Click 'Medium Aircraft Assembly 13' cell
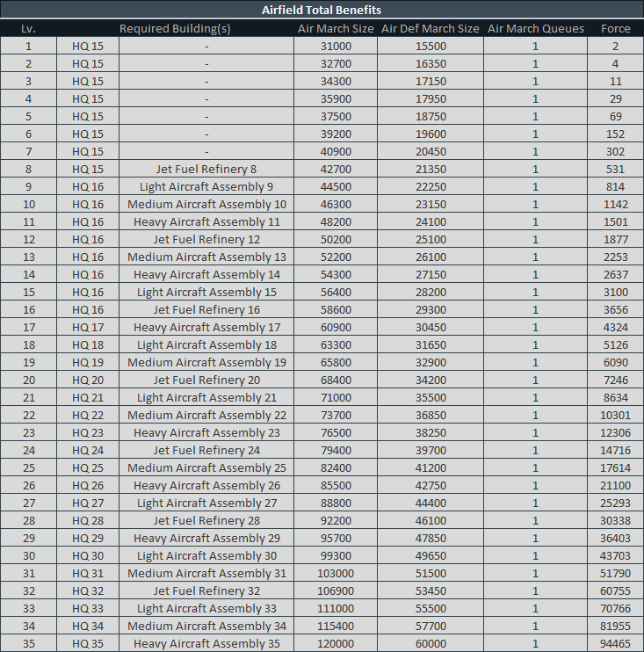644x652 pixels. click(206, 257)
